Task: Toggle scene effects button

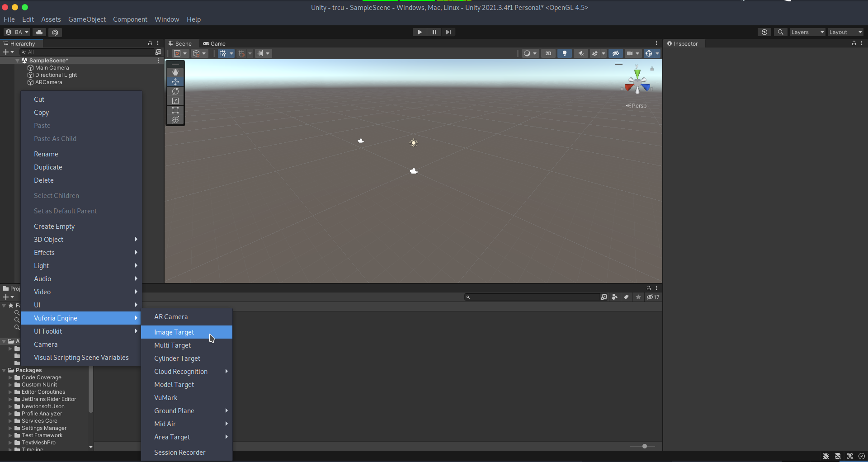Action: 595,53
